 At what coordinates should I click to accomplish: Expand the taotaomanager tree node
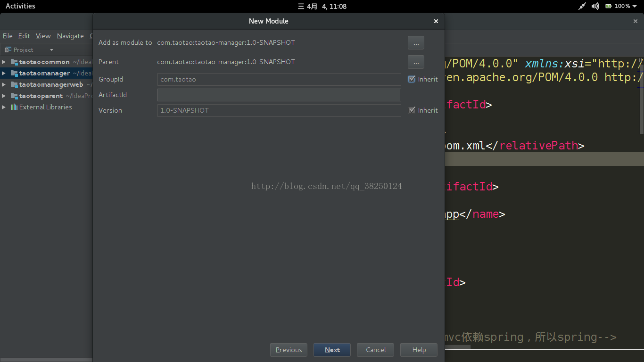coord(4,73)
